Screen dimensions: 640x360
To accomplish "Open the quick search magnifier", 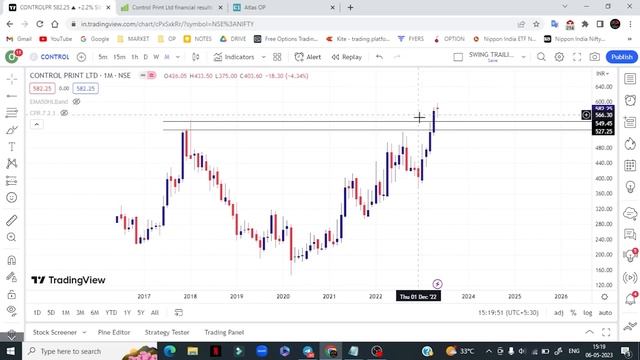I will [541, 57].
